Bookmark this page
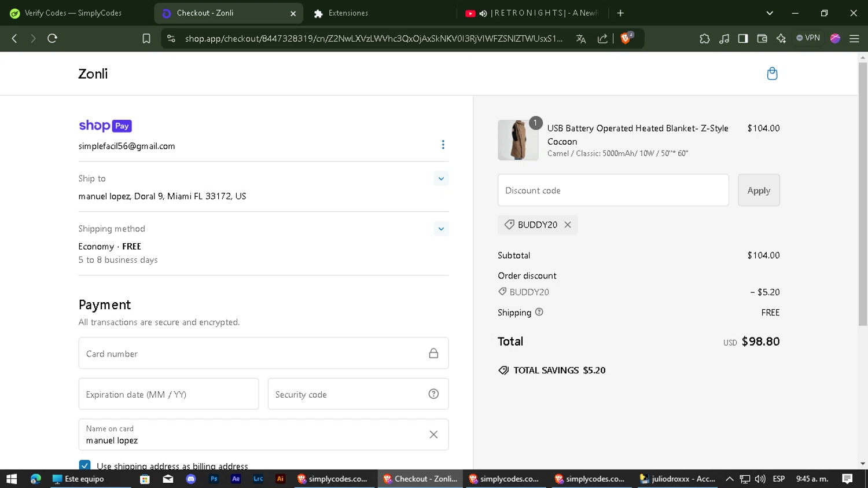 146,38
